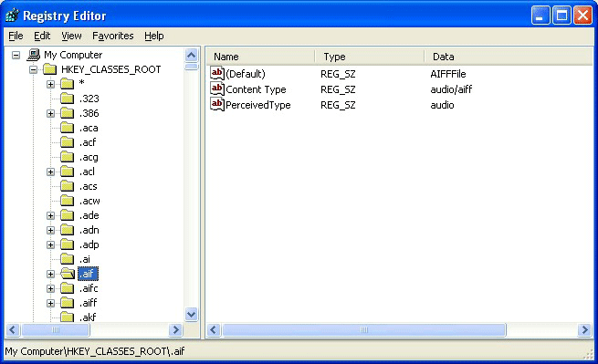
Task: Click the string icon for PerceivedType
Action: tap(217, 104)
